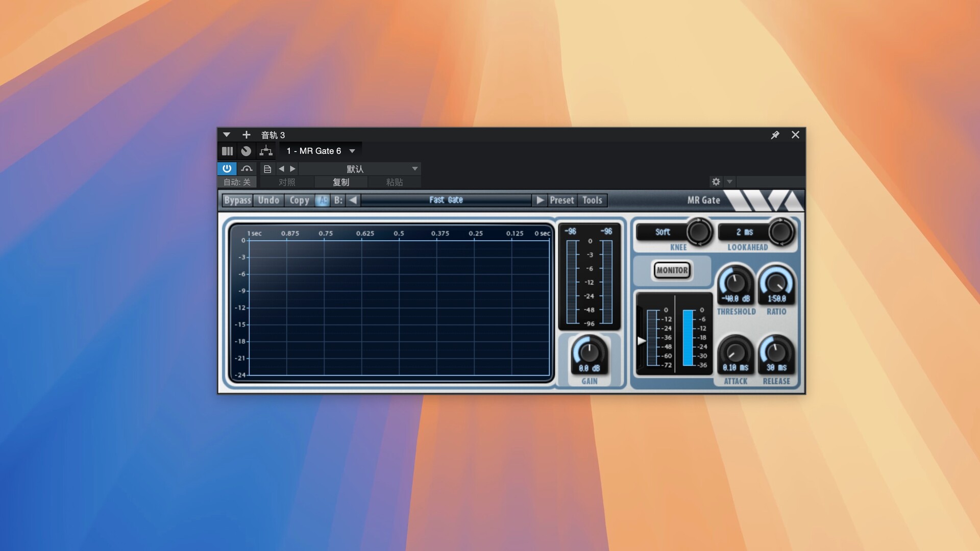
Task: Open the gear settings icon
Action: pyautogui.click(x=716, y=182)
